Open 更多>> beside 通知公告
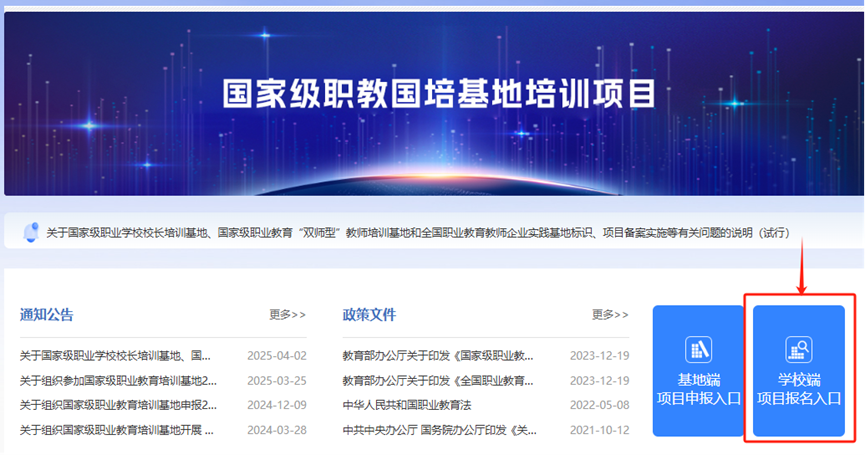Screen dimensions: 865x455 coord(287,315)
